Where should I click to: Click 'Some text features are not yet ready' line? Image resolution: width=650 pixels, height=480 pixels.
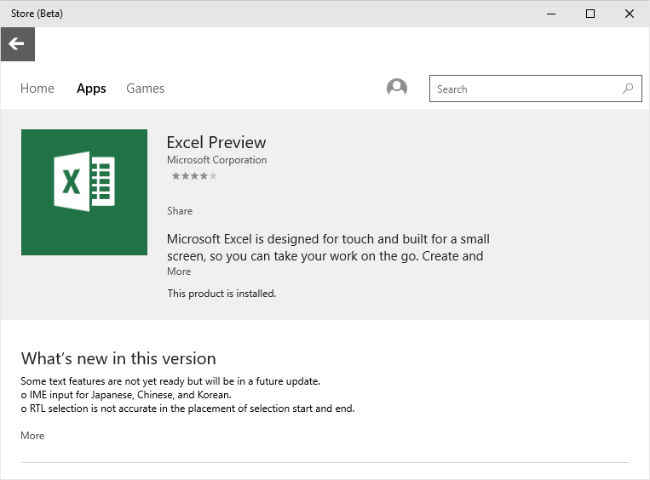170,381
